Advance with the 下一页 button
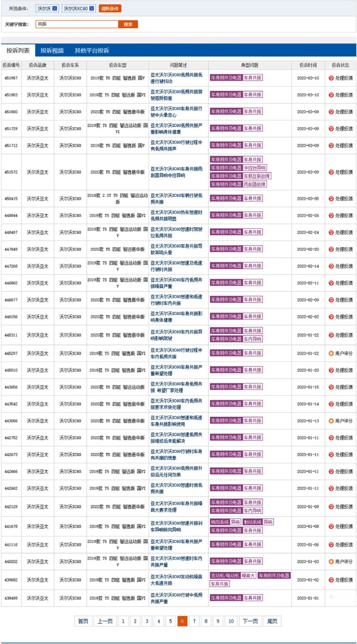This screenshot has width=357, height=644. tap(251, 621)
